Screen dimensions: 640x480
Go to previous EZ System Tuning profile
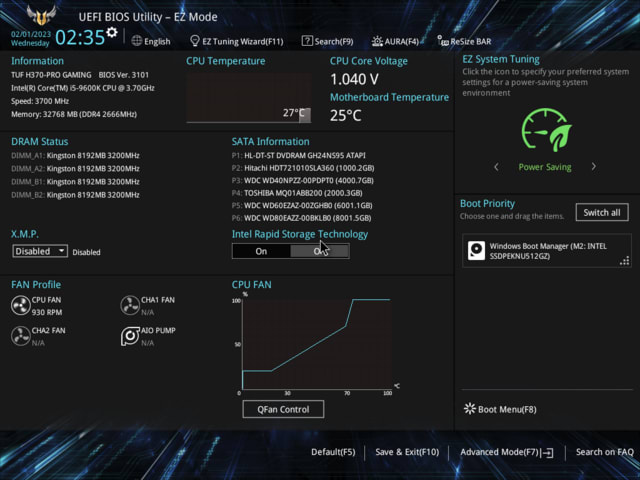[x=496, y=167]
